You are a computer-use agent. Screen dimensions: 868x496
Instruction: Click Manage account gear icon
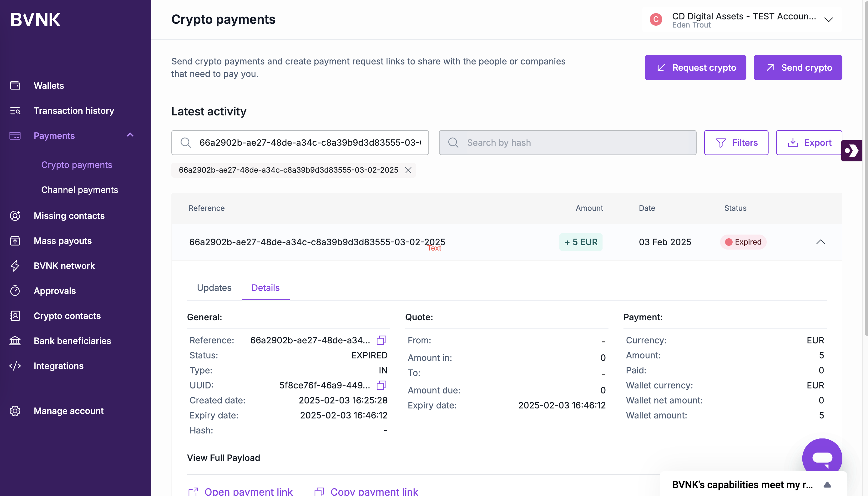coord(15,411)
